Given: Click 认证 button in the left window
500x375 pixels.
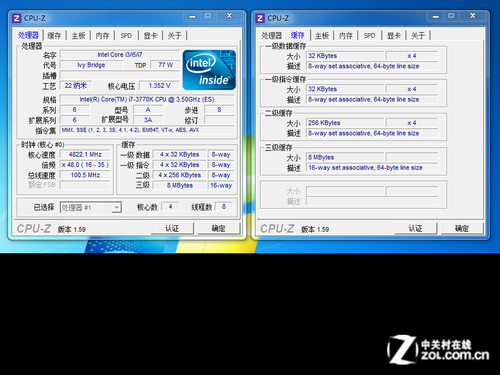Looking at the screenshot, I should (x=172, y=228).
